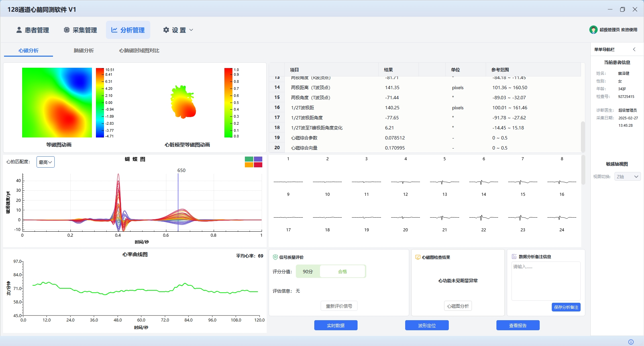
Task: Click the purple butterfly-chart color swatch
Action: [258, 159]
